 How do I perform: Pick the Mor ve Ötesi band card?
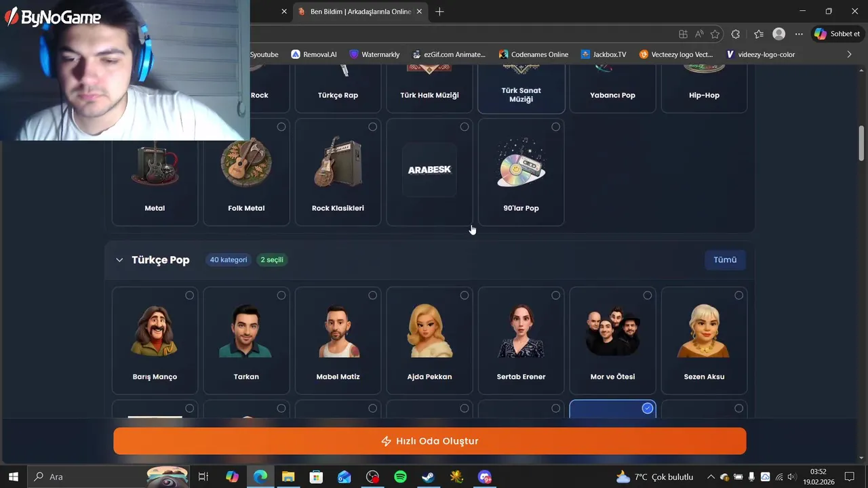(x=612, y=340)
